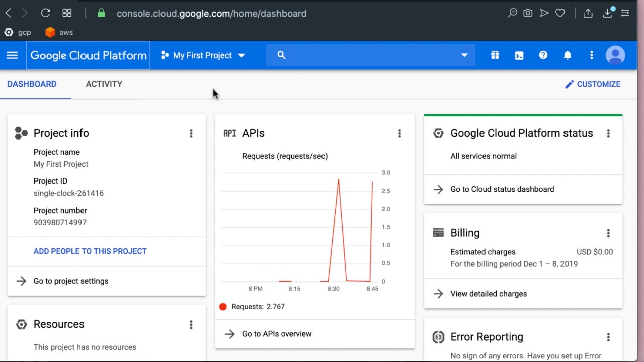This screenshot has height=362, width=644.
Task: Click the API card title icon
Action: pyautogui.click(x=230, y=133)
